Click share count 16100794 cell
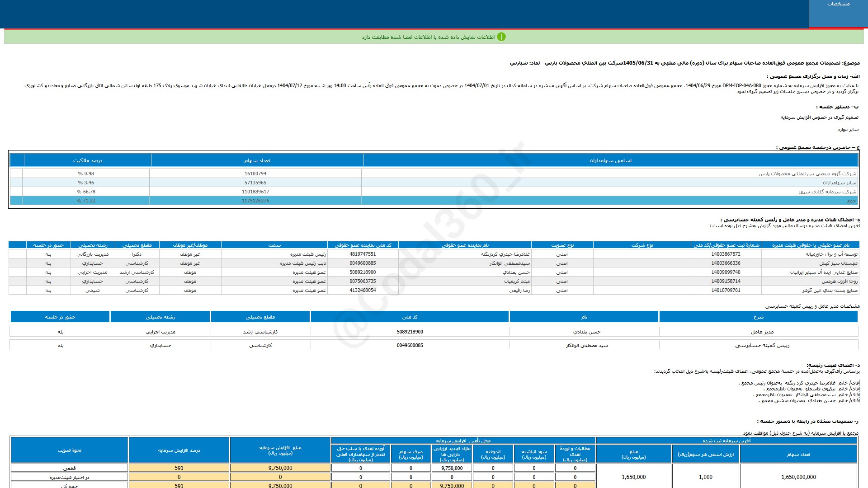Image resolution: width=868 pixels, height=488 pixels. pos(255,174)
